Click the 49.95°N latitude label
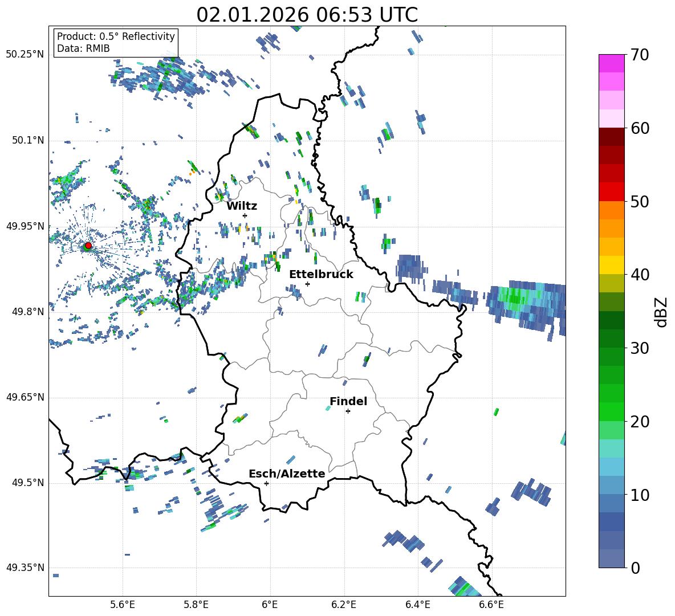 (25, 226)
